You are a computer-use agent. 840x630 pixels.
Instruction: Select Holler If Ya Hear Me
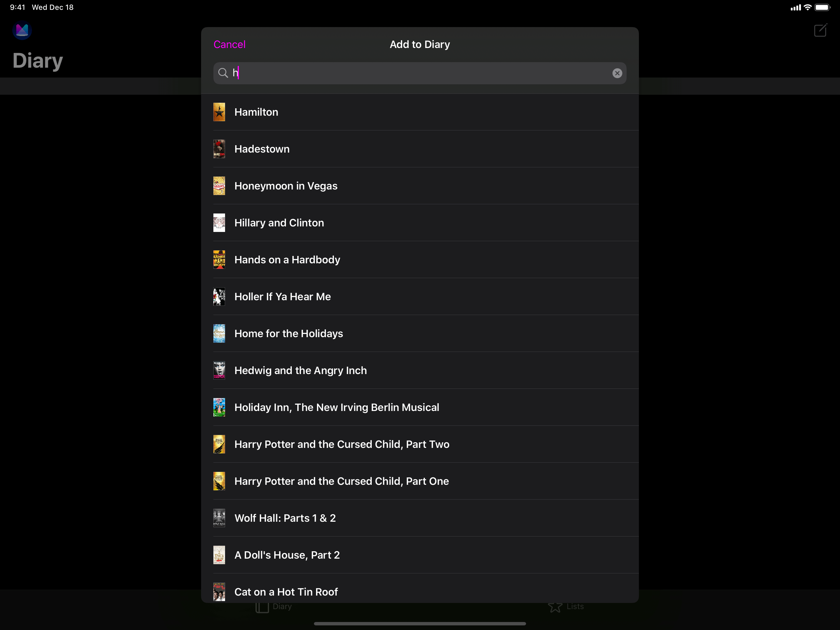click(x=283, y=296)
